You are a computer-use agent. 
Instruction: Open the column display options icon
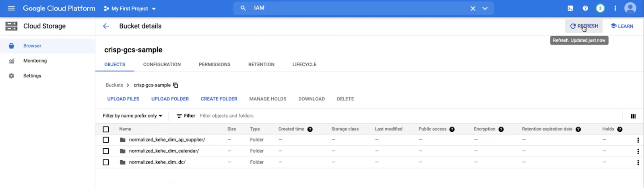pyautogui.click(x=633, y=116)
